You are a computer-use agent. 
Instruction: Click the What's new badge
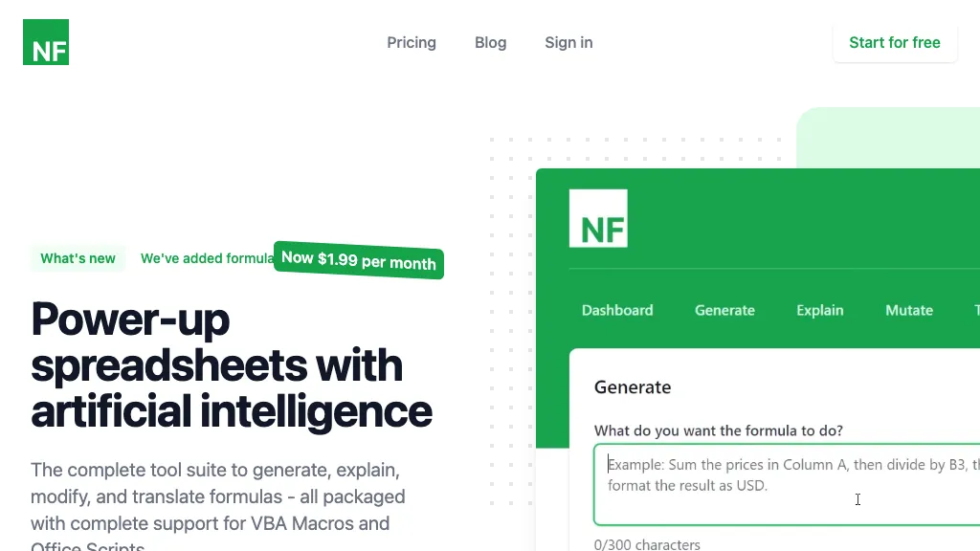[x=78, y=257]
